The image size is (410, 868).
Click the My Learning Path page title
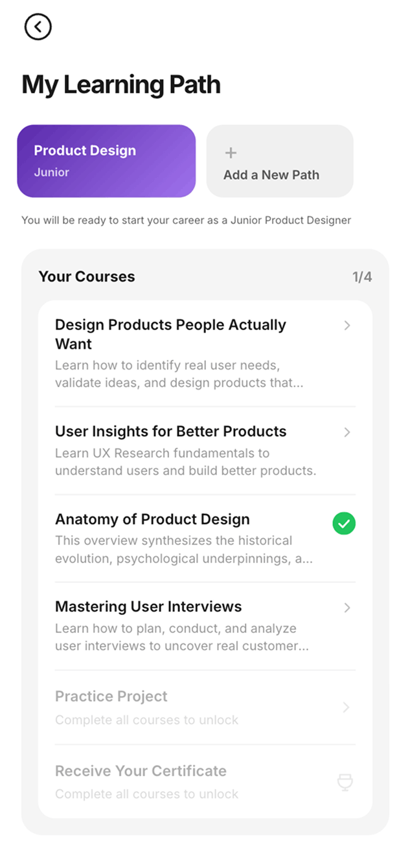(x=121, y=85)
